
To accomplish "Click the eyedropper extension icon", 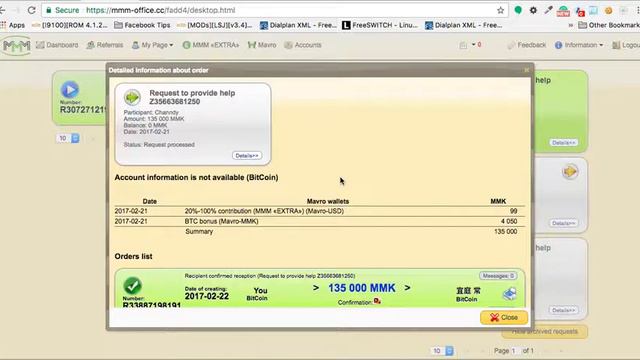I will (548, 10).
